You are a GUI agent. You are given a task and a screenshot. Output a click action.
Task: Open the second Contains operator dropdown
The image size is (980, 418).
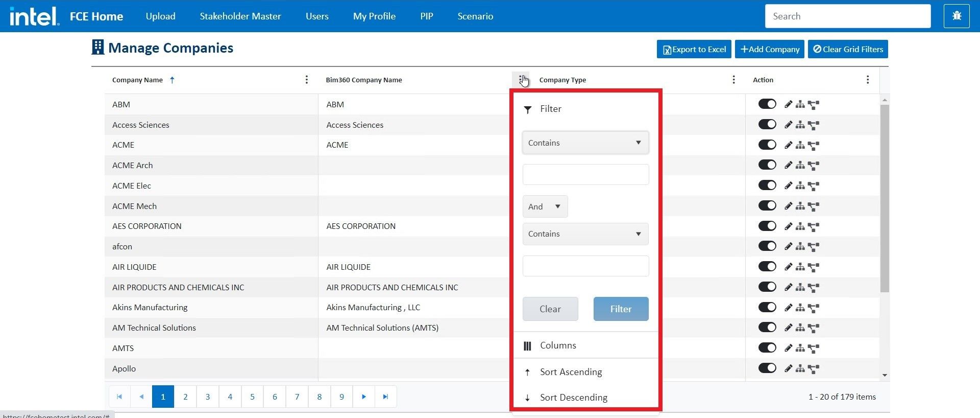[585, 234]
